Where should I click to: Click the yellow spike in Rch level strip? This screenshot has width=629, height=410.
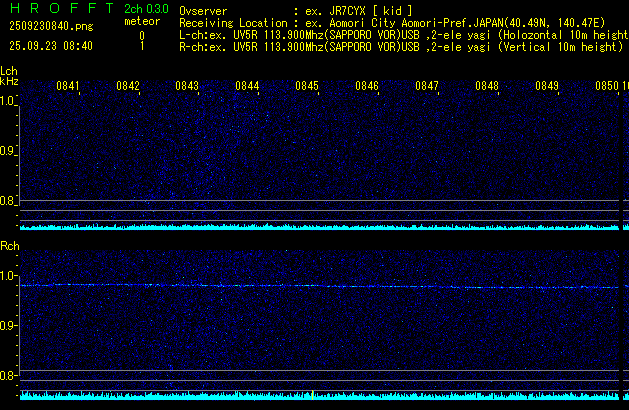coord(313,395)
